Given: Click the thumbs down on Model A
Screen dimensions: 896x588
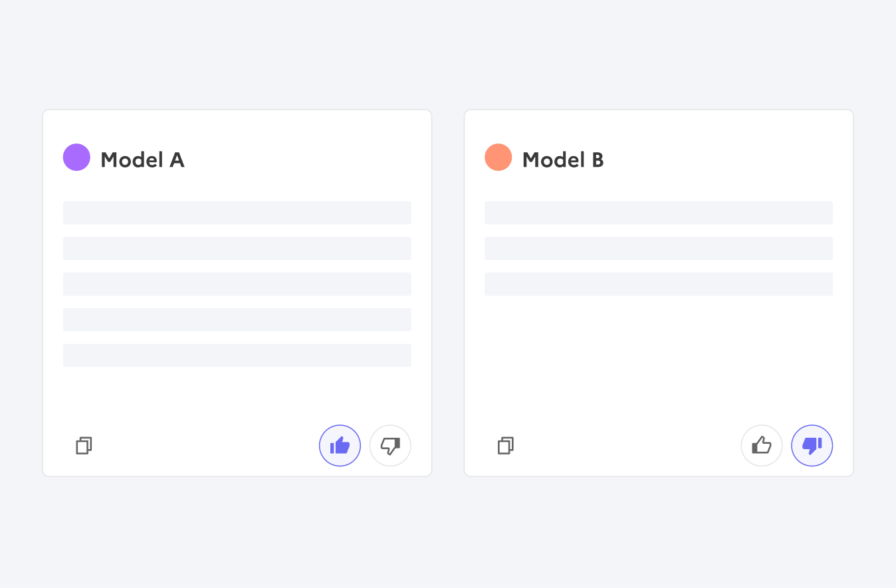Looking at the screenshot, I should tap(390, 445).
